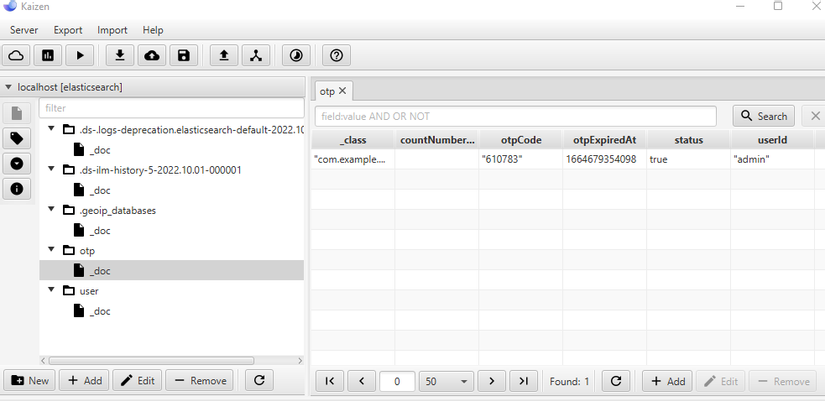Open the Server menu
The width and height of the screenshot is (825, 401).
(24, 30)
